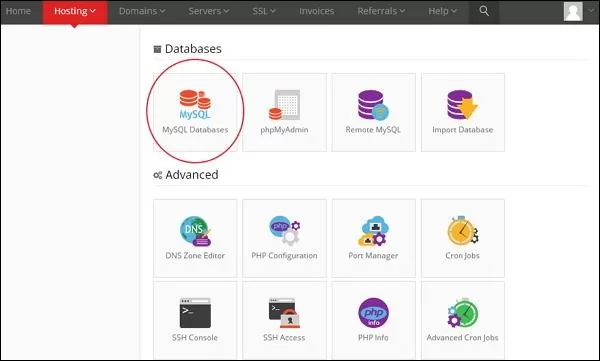This screenshot has height=361, width=600.
Task: Click the PHP Configuration label
Action: tap(284, 255)
